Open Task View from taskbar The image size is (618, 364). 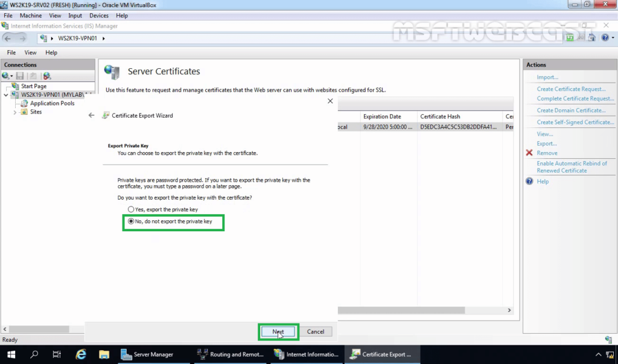click(x=57, y=354)
